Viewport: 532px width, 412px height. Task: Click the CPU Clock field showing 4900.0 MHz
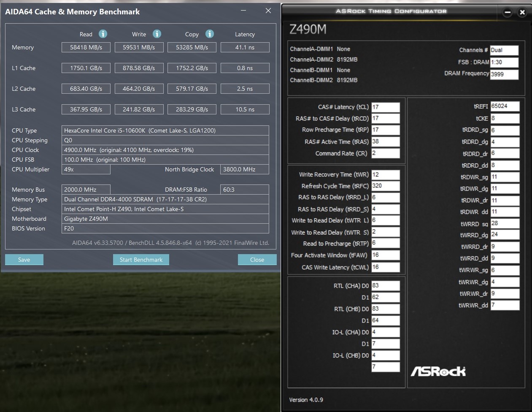click(x=165, y=150)
